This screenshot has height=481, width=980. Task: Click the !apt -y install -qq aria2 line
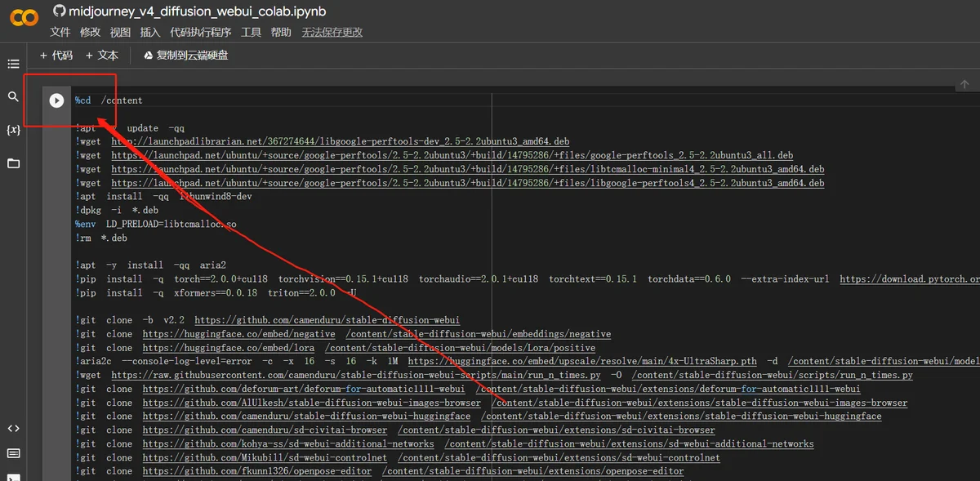click(x=151, y=265)
